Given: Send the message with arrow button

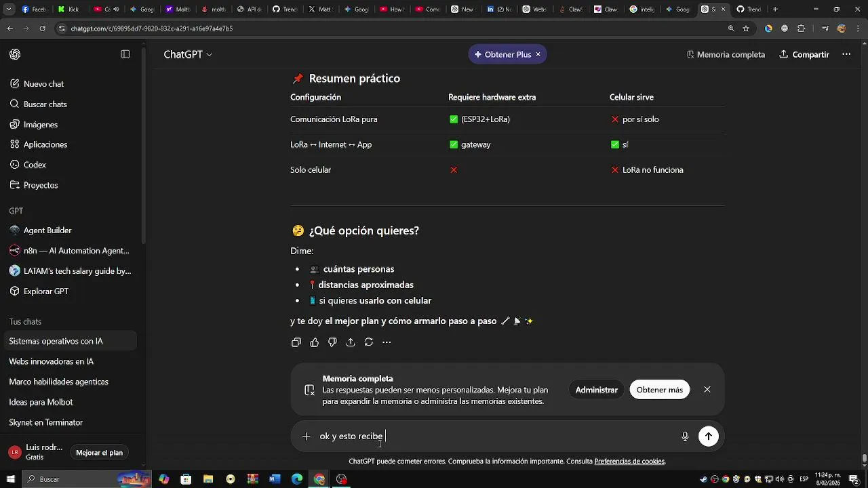Looking at the screenshot, I should coord(709,436).
